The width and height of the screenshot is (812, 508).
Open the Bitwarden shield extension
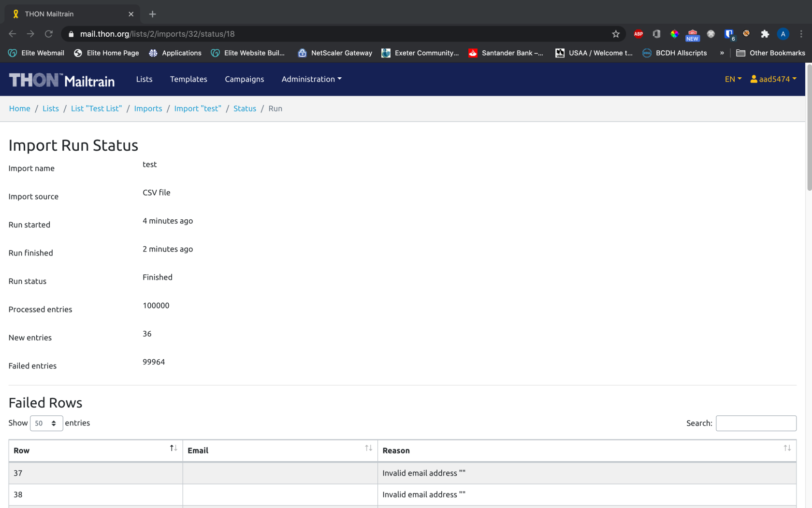pyautogui.click(x=729, y=34)
